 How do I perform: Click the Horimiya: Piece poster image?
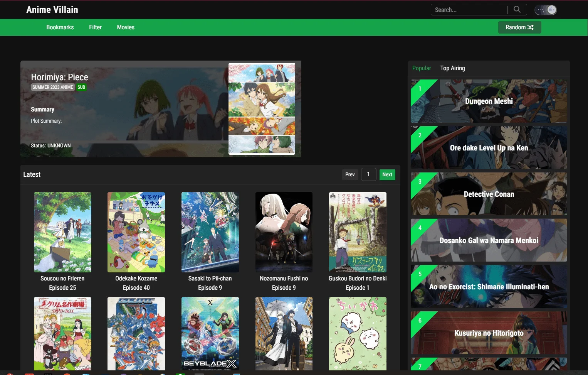pos(262,109)
